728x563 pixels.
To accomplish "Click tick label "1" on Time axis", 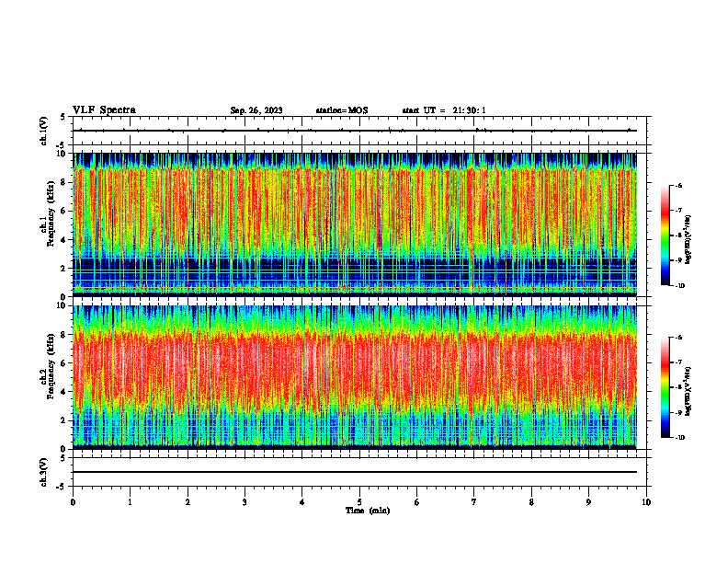I will (x=130, y=502).
